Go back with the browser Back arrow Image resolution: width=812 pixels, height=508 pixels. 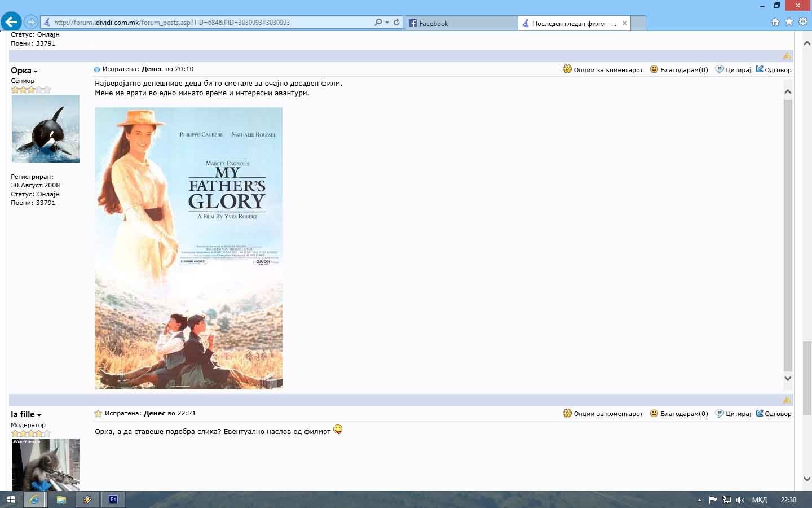tap(11, 22)
